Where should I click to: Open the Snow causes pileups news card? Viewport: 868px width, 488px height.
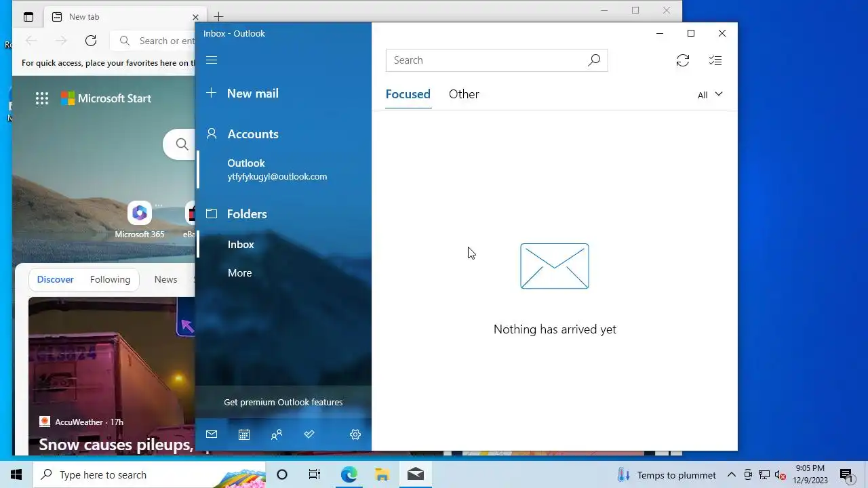[116, 445]
